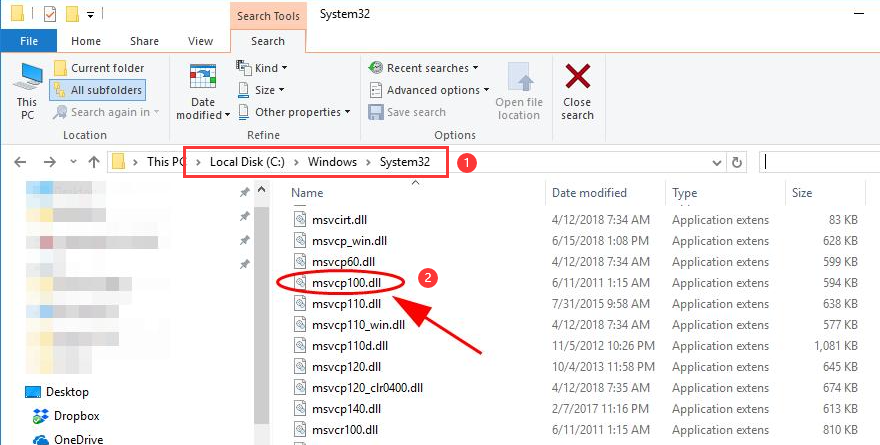
Task: Open Advanced options dropdown
Action: 429,90
